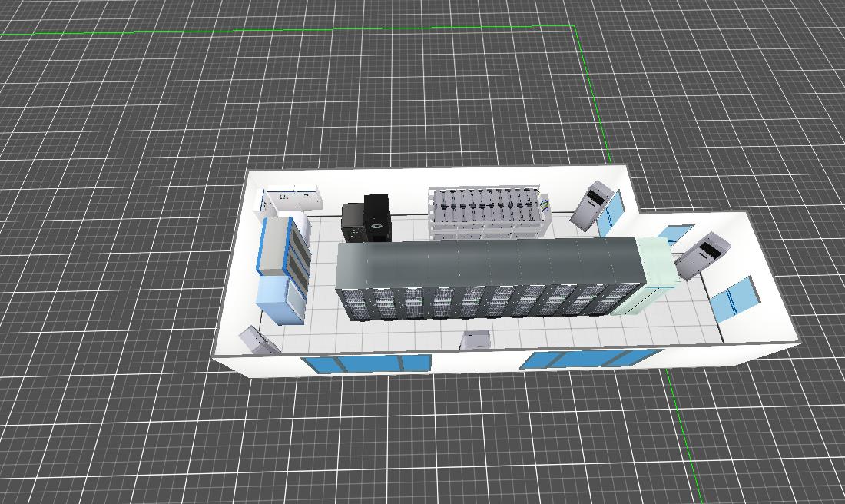Select the blue door on annex right wall
The image size is (845, 504).
pyautogui.click(x=734, y=300)
